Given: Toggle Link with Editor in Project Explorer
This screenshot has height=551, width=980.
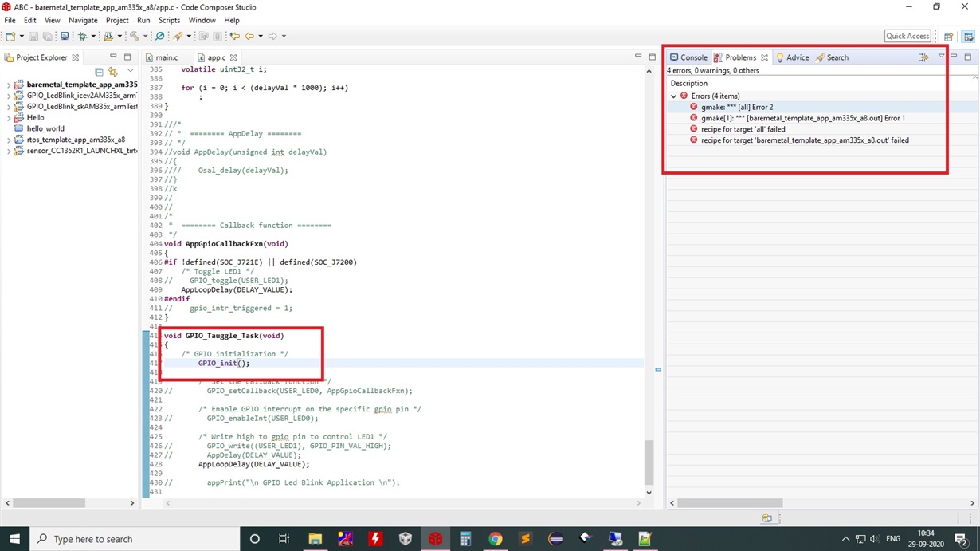Looking at the screenshot, I should [x=112, y=71].
